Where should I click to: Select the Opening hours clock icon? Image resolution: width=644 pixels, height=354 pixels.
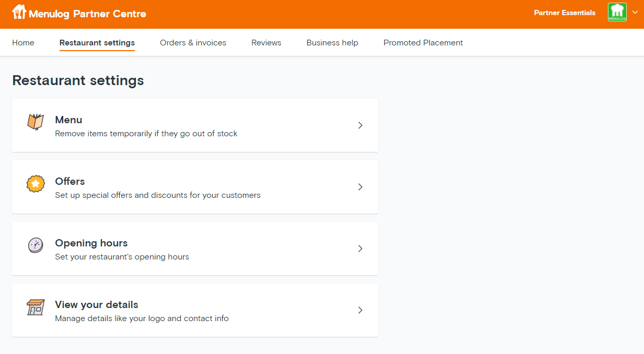coord(35,245)
